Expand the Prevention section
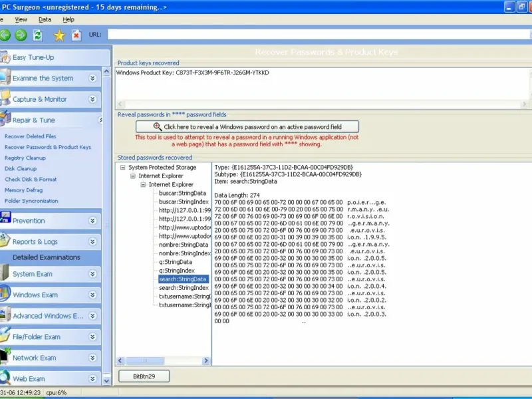Image resolution: width=532 pixels, height=399 pixels. pos(92,221)
